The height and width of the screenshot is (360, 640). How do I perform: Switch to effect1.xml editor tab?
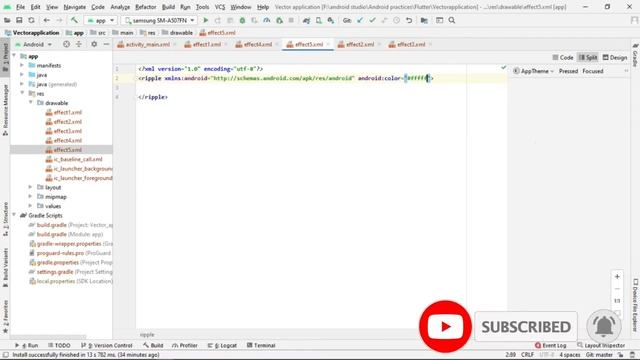(x=206, y=44)
